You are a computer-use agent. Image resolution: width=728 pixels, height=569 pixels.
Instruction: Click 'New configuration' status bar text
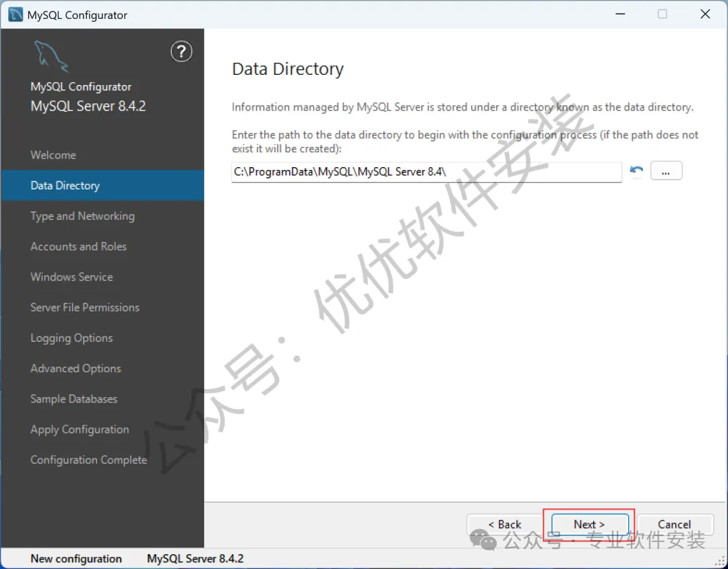click(76, 558)
